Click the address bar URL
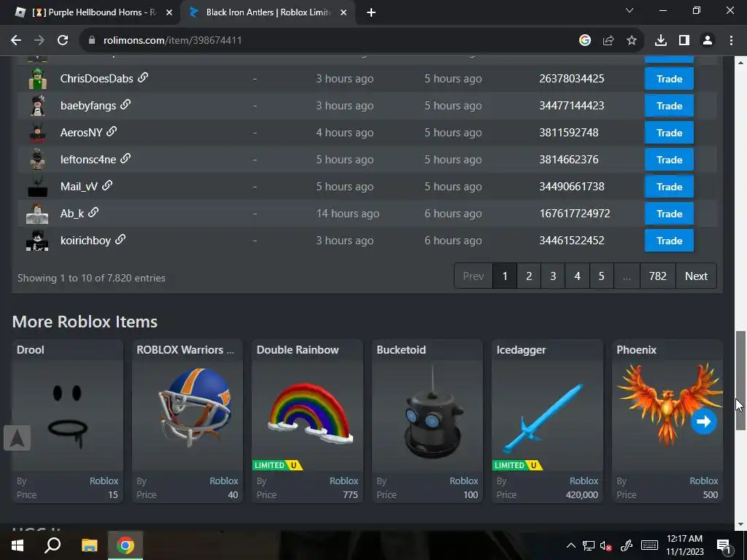The width and height of the screenshot is (747, 560). click(172, 41)
